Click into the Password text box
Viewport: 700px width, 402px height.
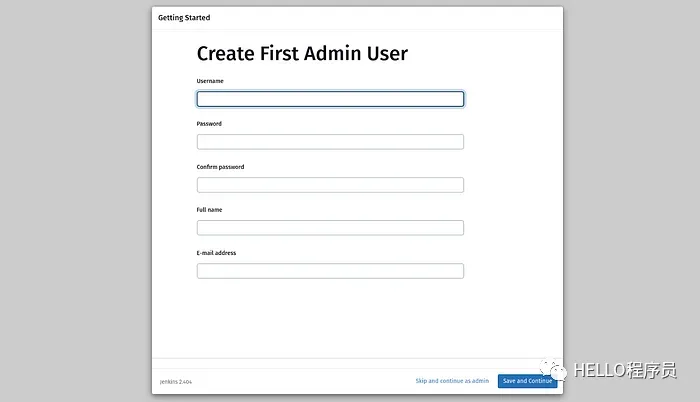coord(330,142)
